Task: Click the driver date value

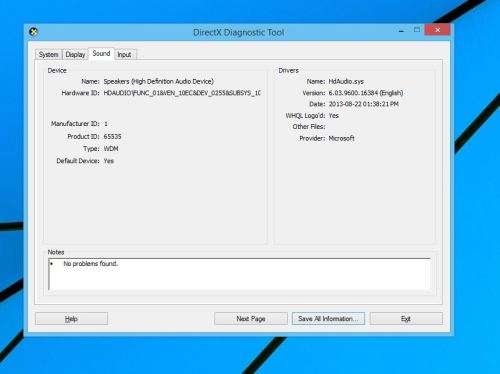Action: point(364,104)
